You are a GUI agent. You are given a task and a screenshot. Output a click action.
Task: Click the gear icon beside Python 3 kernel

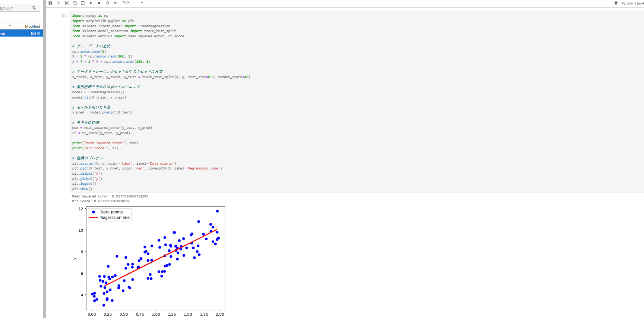[x=616, y=3]
